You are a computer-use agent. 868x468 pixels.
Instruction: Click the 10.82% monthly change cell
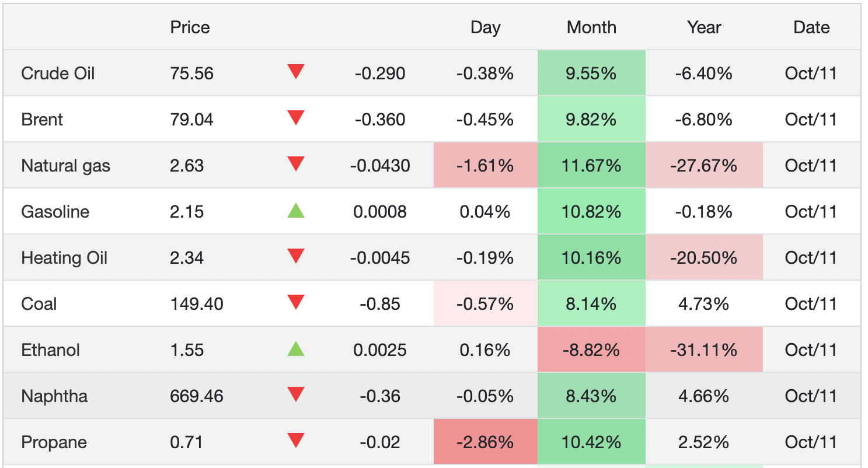pyautogui.click(x=591, y=211)
